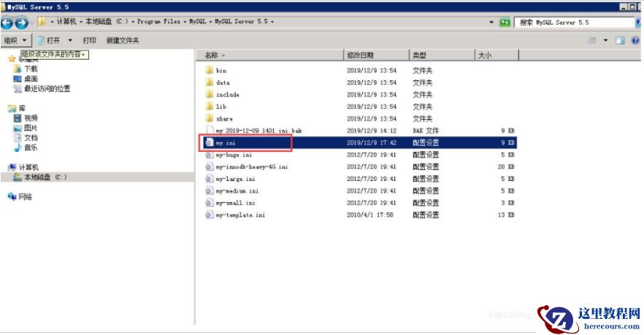Click the 新建文件夹 button
Screen dimensions: 644x335
[x=123, y=40]
